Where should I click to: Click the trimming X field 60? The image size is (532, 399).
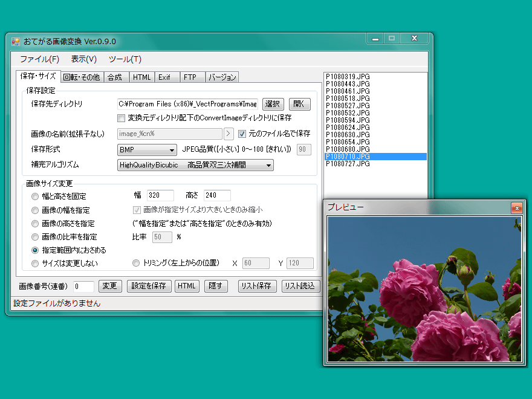[x=256, y=263]
